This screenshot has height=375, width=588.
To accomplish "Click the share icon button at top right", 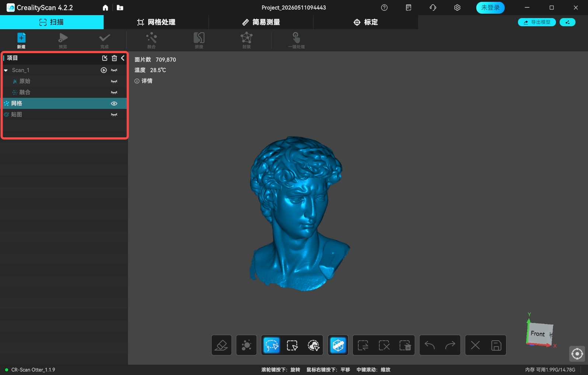I will (x=567, y=22).
